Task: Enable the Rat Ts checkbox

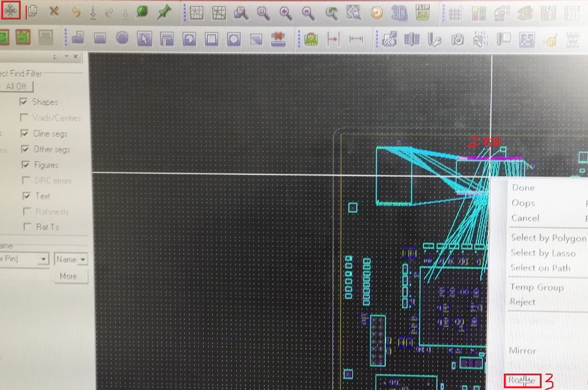Action: tap(24, 227)
